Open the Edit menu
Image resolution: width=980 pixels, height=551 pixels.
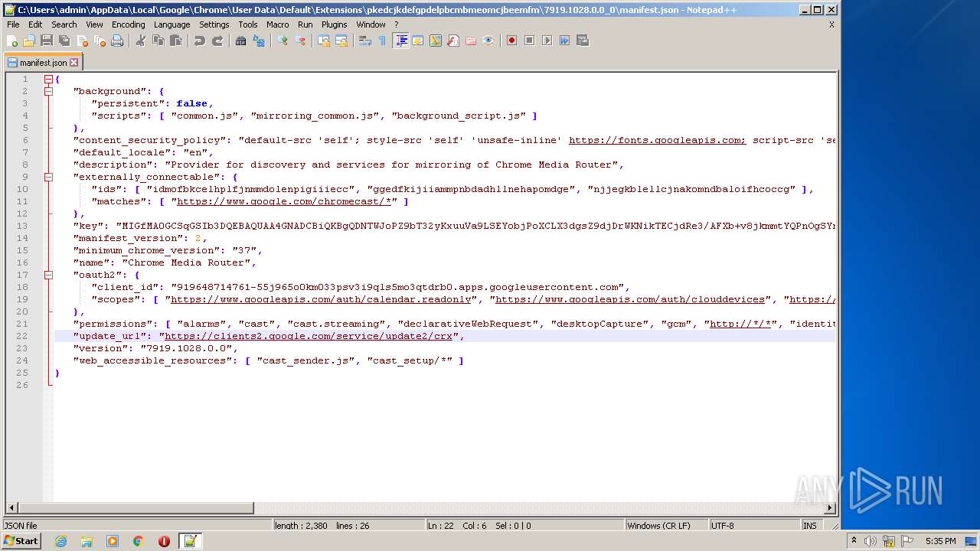(35, 24)
